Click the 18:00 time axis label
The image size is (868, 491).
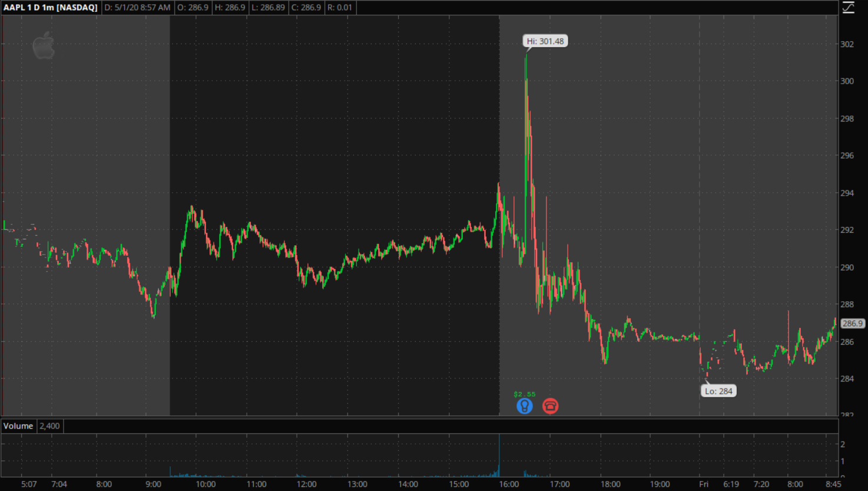pyautogui.click(x=610, y=485)
